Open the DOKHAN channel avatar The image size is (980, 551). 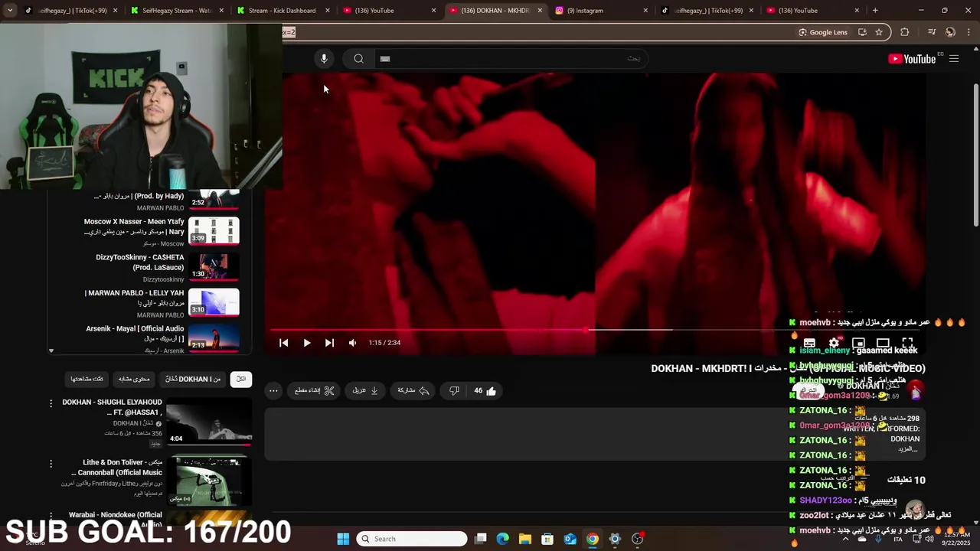(916, 392)
